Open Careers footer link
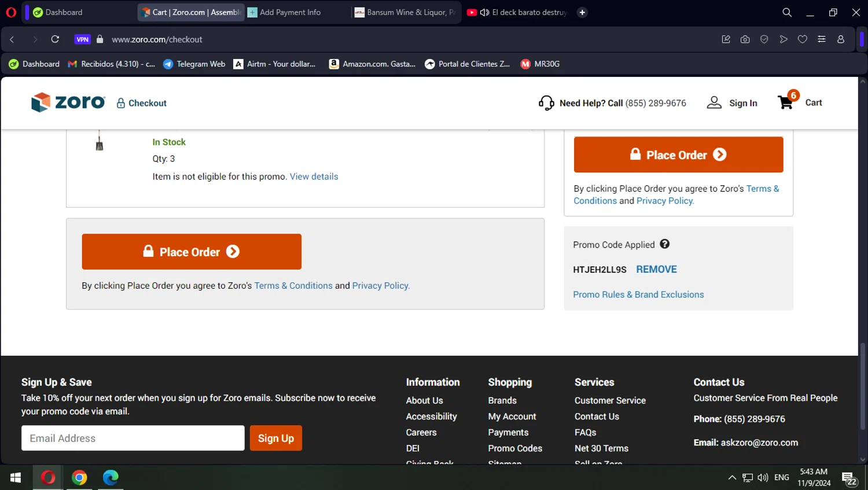Image resolution: width=868 pixels, height=490 pixels. click(421, 432)
